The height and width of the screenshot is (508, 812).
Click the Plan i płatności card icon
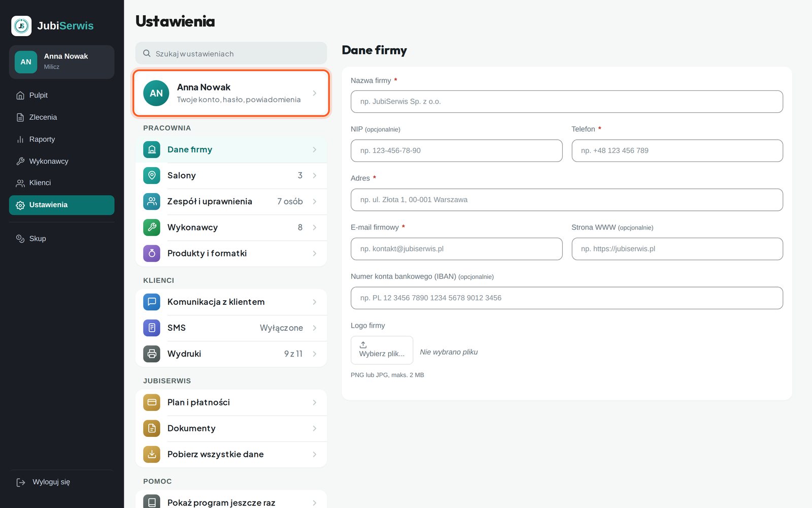pyautogui.click(x=152, y=402)
